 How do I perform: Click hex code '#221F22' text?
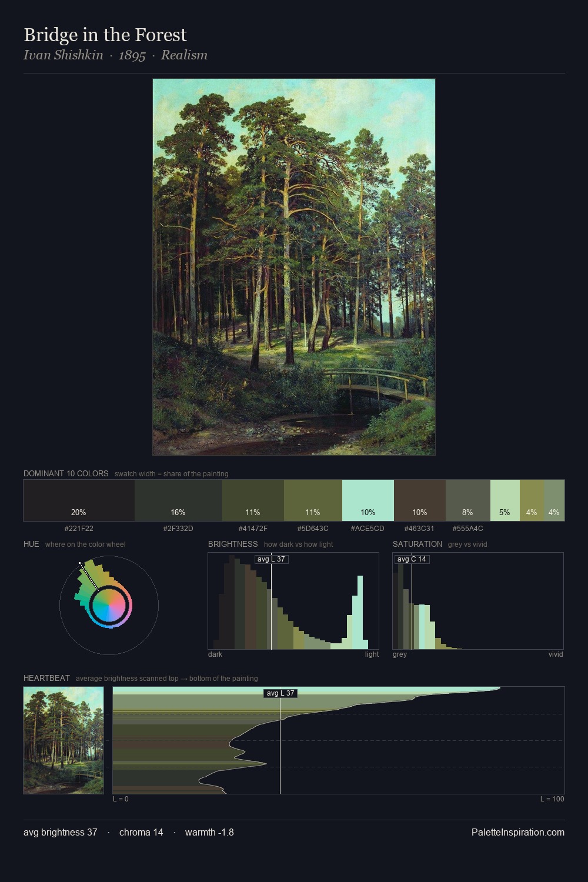(79, 528)
